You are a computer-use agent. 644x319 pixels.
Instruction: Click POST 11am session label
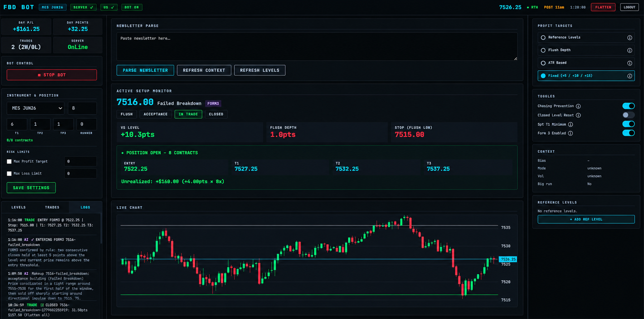click(554, 7)
